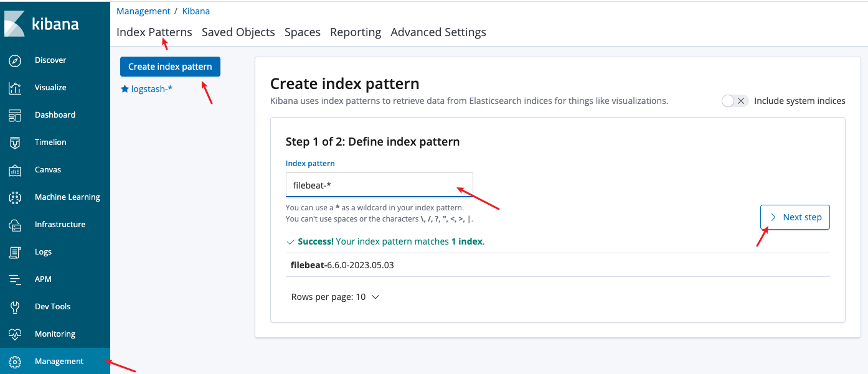
Task: Click the 'Create index pattern' page title
Action: [345, 83]
